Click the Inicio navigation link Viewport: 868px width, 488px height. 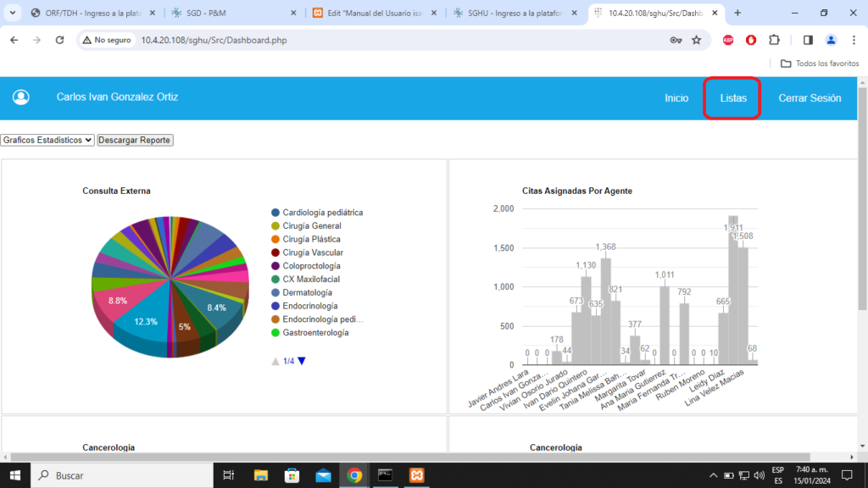[676, 98]
